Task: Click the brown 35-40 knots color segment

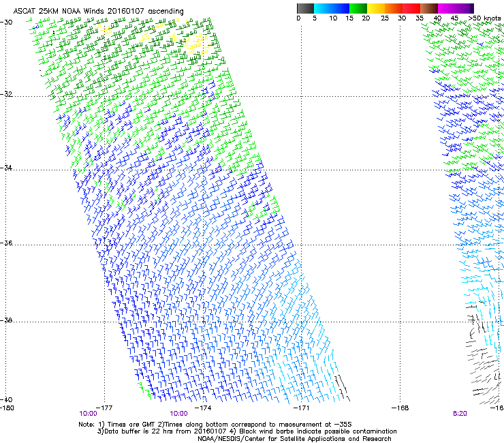Action: click(x=429, y=8)
